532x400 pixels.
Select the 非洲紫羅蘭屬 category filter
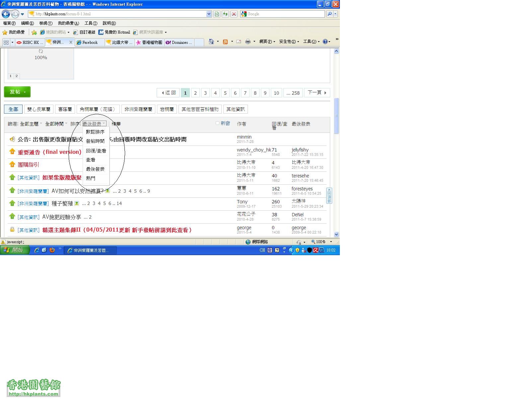point(138,109)
